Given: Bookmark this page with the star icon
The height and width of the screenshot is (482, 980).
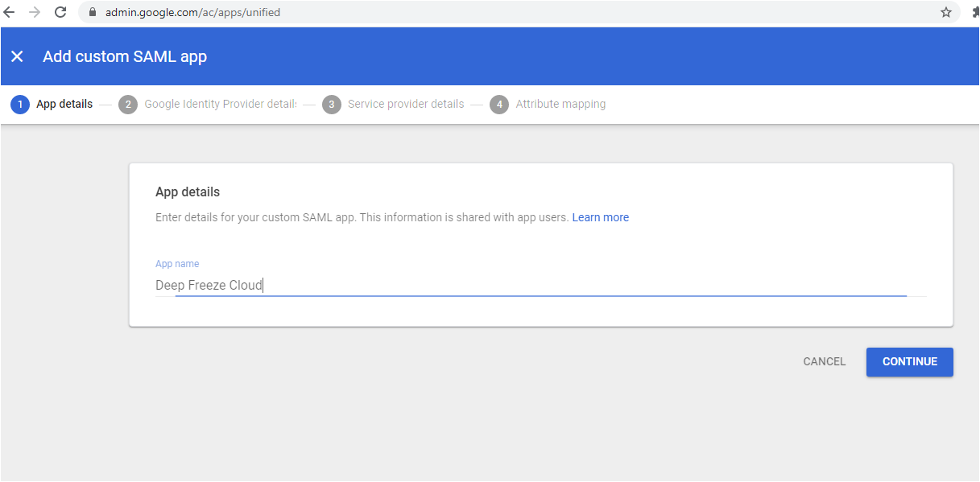Looking at the screenshot, I should click(946, 12).
